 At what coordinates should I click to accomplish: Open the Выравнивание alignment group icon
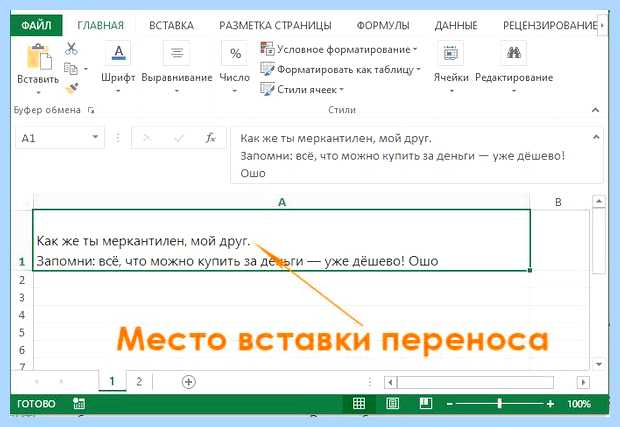pos(177,53)
